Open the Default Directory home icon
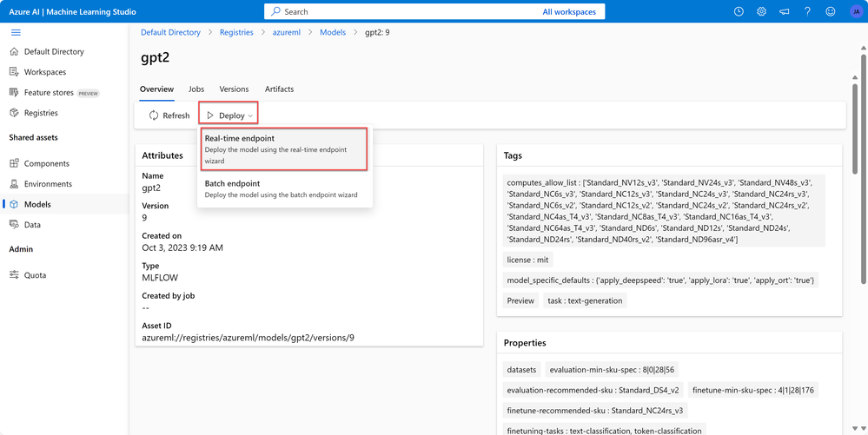868x435 pixels. tap(15, 51)
